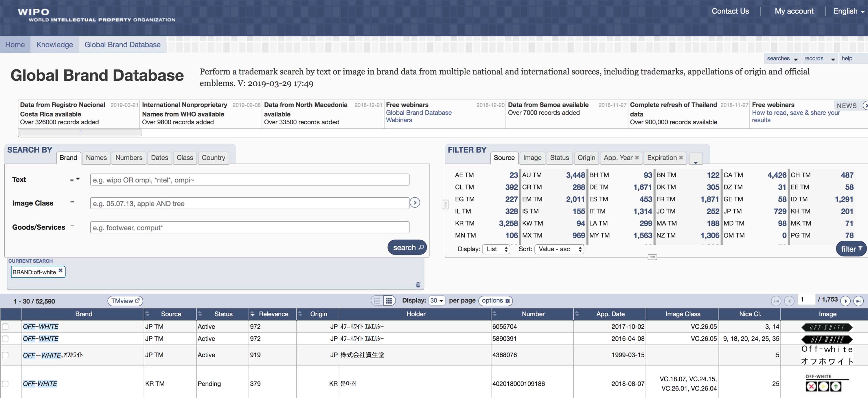Viewport: 868px width, 398px height.
Task: Select checkbox for trademark 5890391
Action: click(x=5, y=338)
